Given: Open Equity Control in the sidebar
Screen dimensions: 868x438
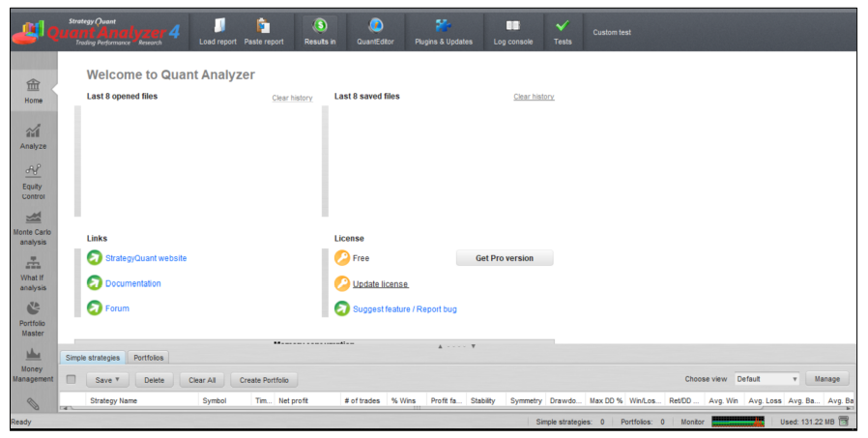Looking at the screenshot, I should [33, 182].
